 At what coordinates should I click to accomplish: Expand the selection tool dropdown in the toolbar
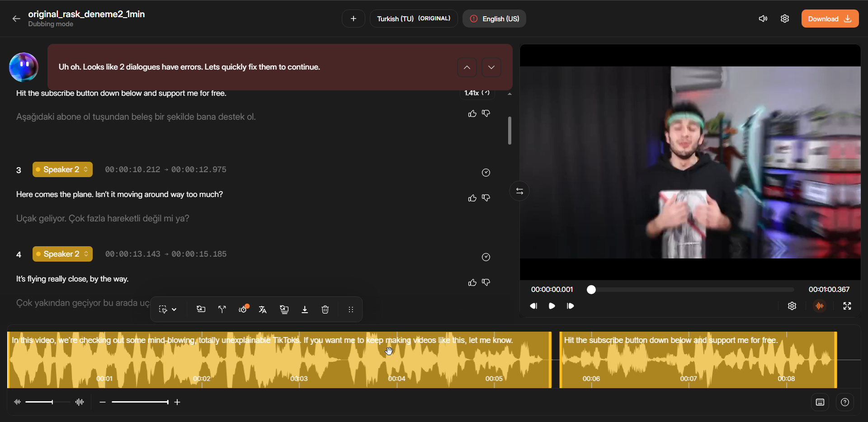[173, 309]
